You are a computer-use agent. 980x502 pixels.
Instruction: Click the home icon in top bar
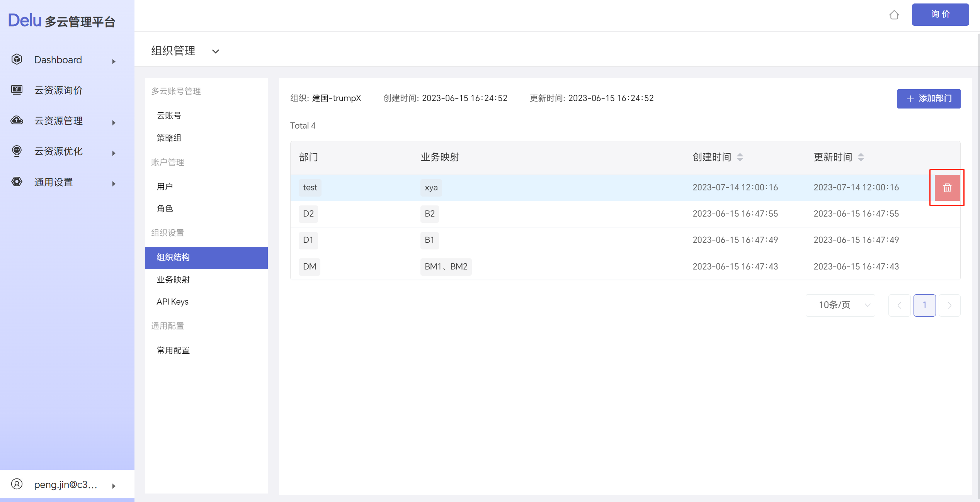point(894,15)
